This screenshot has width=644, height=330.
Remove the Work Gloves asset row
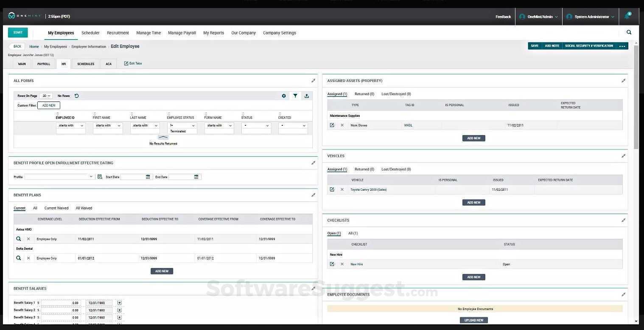(x=342, y=125)
